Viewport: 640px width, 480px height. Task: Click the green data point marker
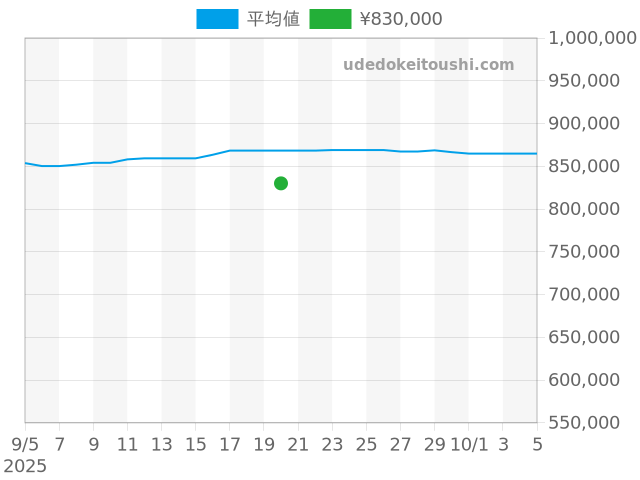tap(281, 183)
